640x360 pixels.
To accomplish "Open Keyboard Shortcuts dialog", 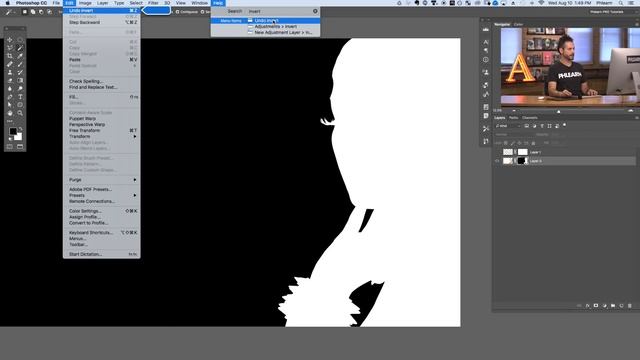I will 102,233.
